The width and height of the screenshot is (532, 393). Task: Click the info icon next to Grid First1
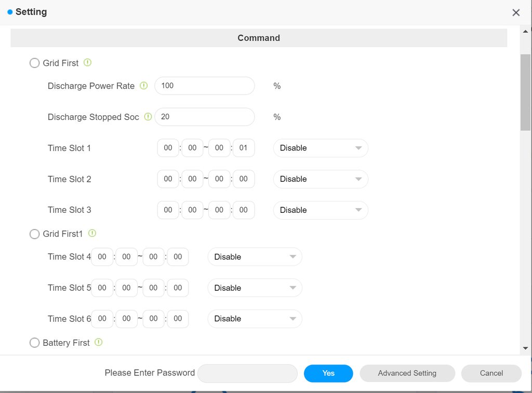tap(92, 234)
